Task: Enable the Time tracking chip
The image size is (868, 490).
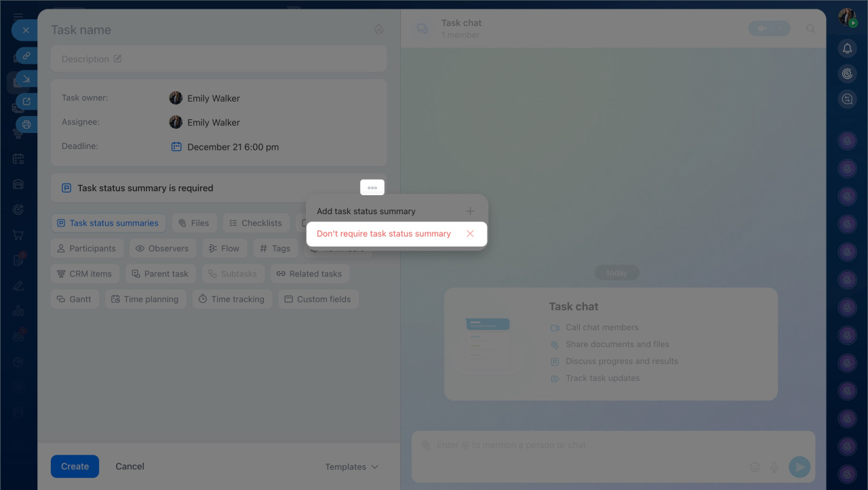Action: pos(232,300)
